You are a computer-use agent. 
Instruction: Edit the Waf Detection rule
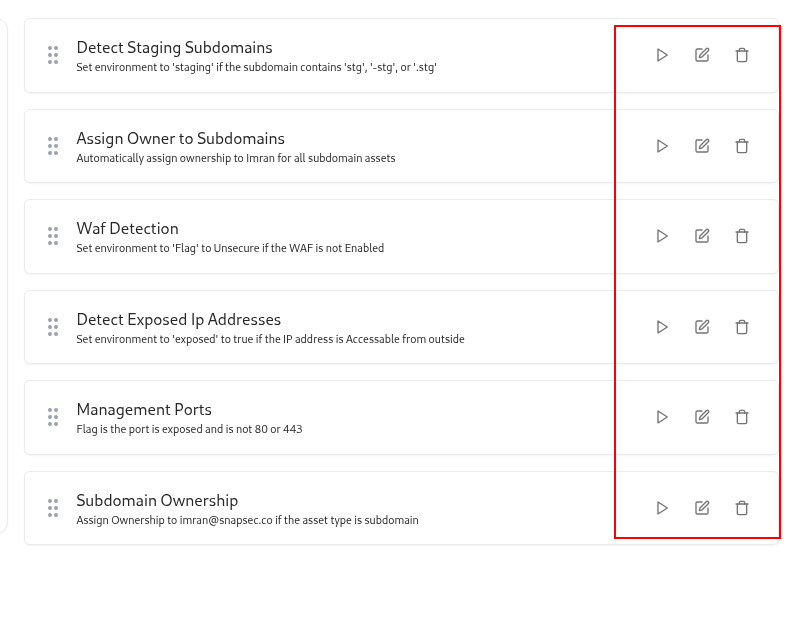pyautogui.click(x=701, y=236)
